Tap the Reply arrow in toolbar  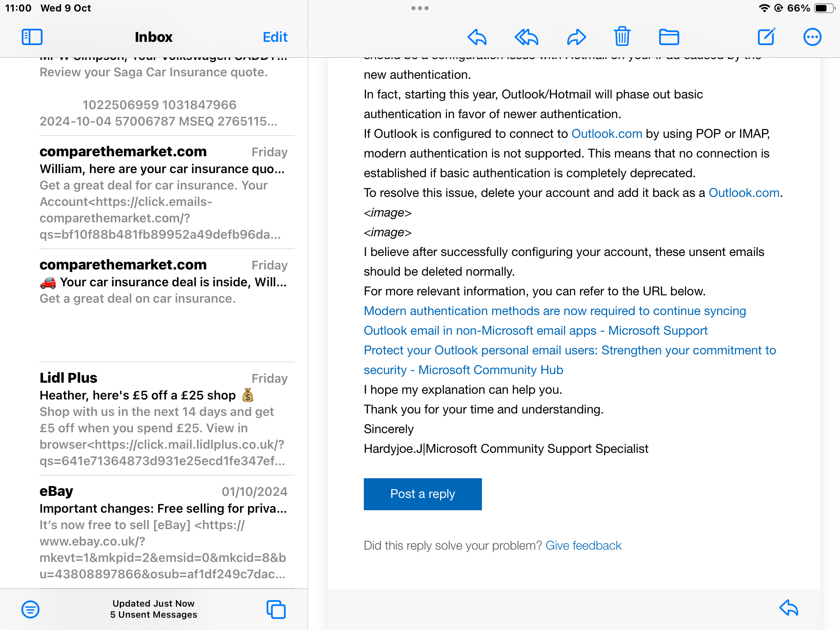[x=477, y=37]
